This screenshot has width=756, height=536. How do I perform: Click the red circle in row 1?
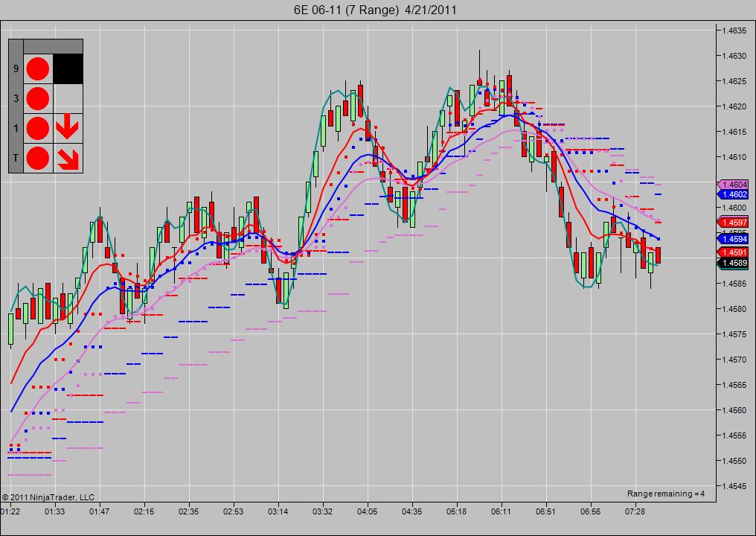[38, 128]
